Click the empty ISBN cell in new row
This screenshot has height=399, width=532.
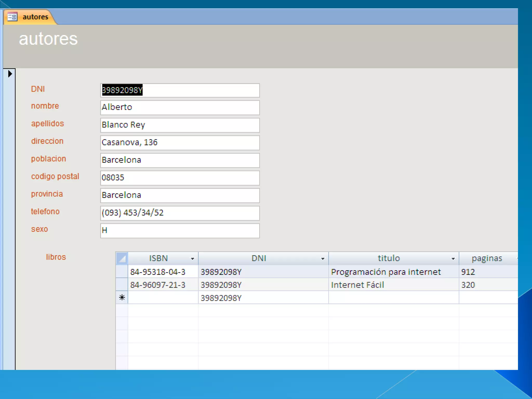pos(163,297)
